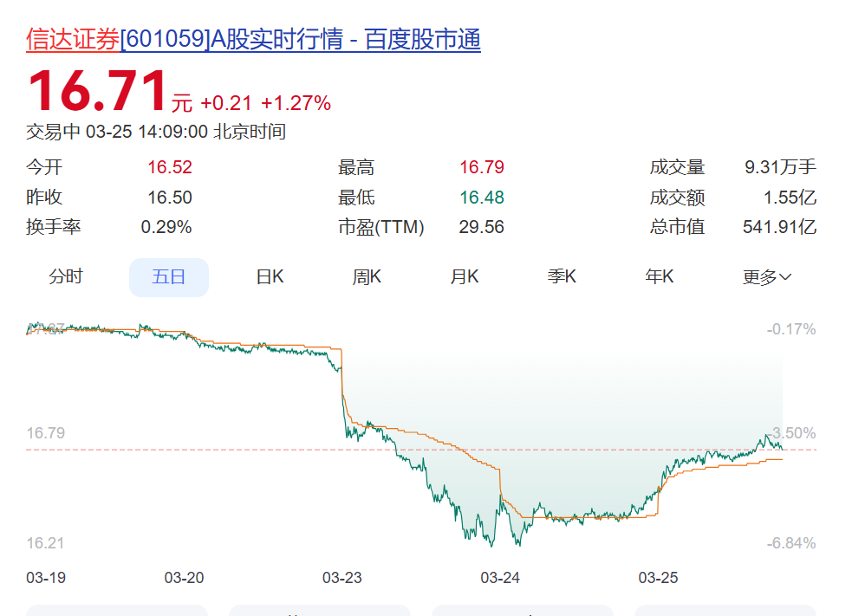Switch to the 年K yearly chart
852x616 pixels.
click(660, 277)
